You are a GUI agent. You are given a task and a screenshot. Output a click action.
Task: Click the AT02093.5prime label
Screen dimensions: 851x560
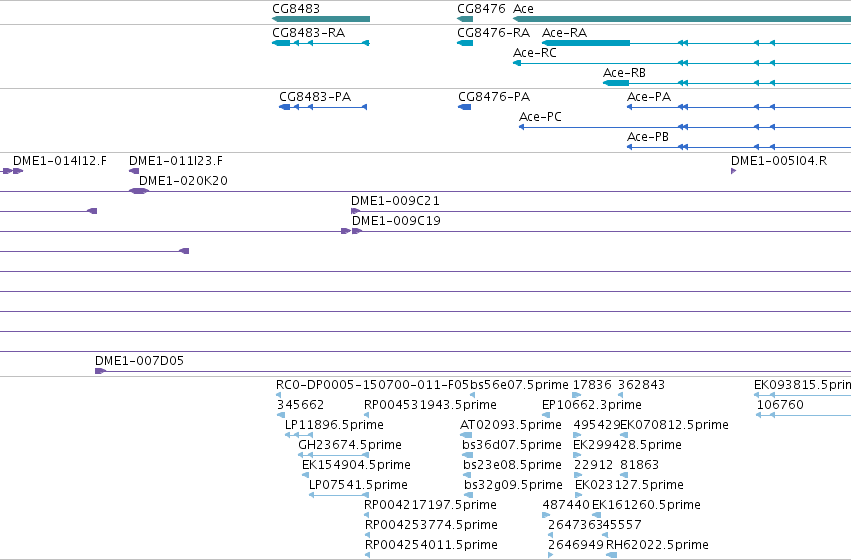coord(511,425)
